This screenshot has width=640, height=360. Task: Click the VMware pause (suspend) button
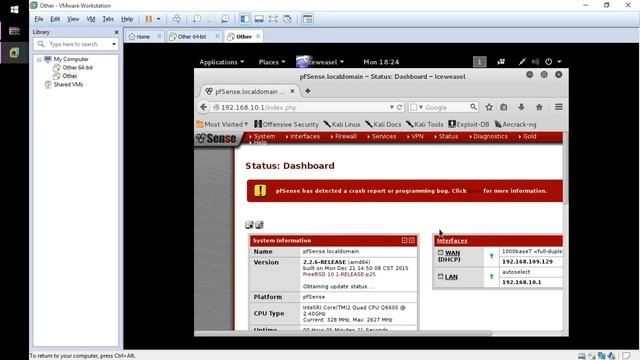149,19
